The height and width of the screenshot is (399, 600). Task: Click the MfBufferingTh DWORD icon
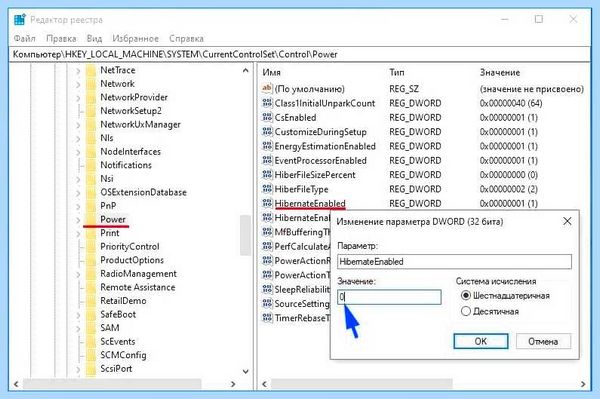[267, 232]
